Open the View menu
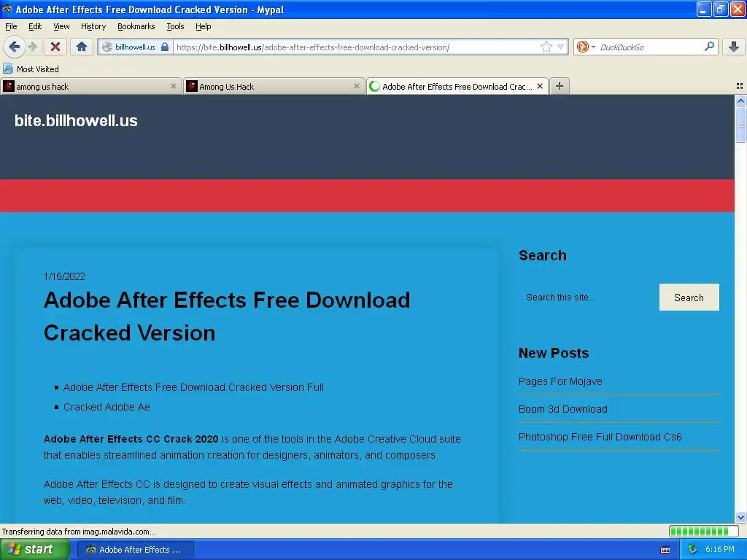 coord(61,26)
